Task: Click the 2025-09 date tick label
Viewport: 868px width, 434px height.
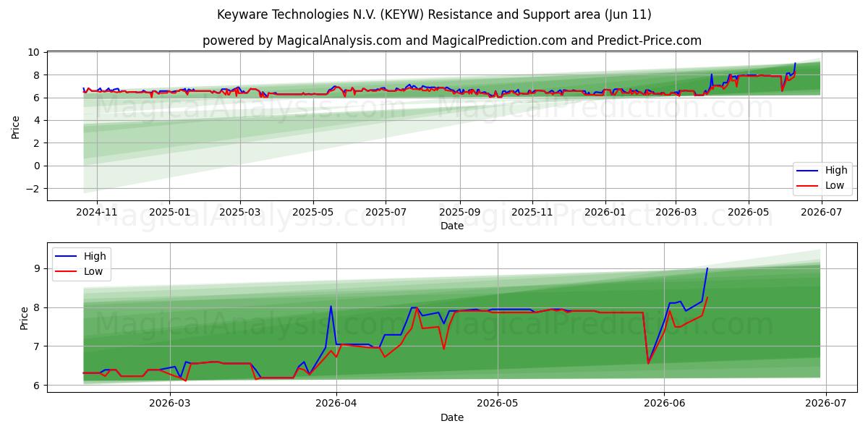Action: click(459, 213)
